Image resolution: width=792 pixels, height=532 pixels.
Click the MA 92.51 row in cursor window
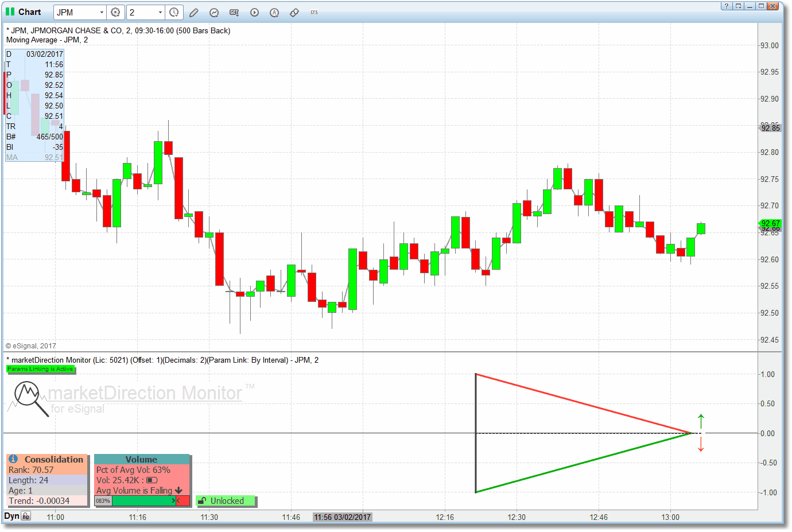(x=34, y=157)
